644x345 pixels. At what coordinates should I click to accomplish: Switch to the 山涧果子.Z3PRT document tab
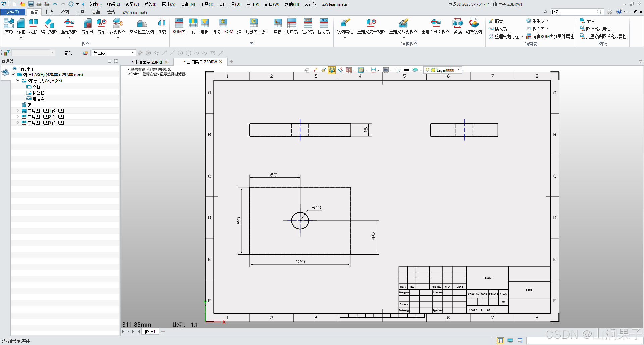[148, 62]
